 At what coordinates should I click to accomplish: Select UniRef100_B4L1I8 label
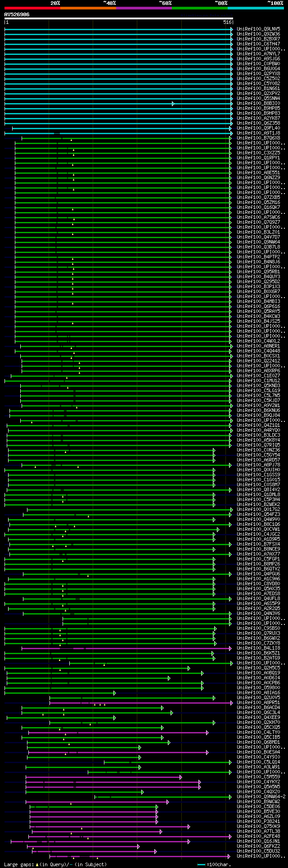[x=258, y=648]
